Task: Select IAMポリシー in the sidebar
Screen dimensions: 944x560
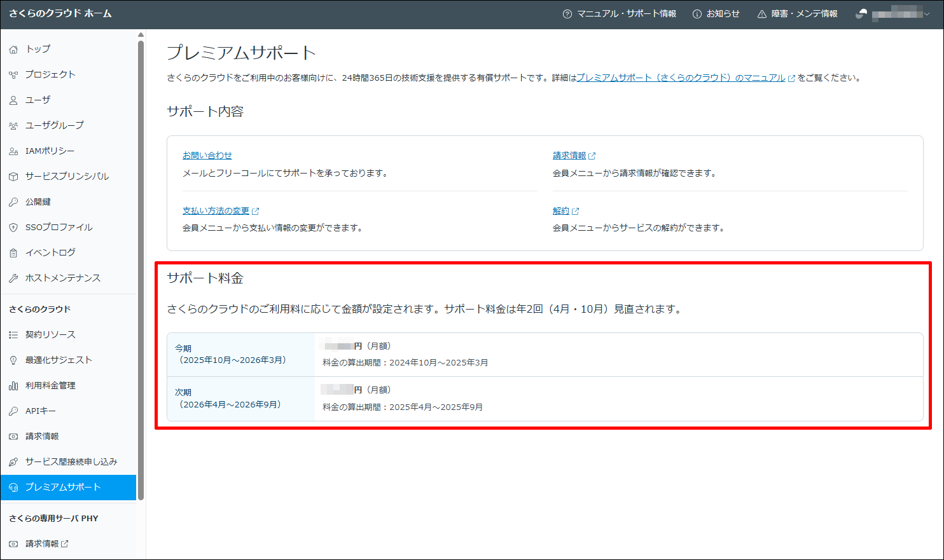Action: click(x=50, y=151)
